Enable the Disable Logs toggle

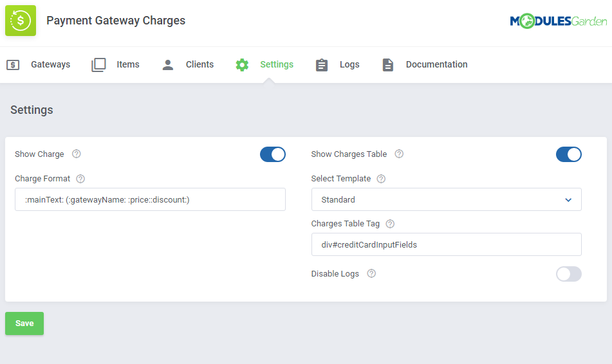(x=569, y=274)
